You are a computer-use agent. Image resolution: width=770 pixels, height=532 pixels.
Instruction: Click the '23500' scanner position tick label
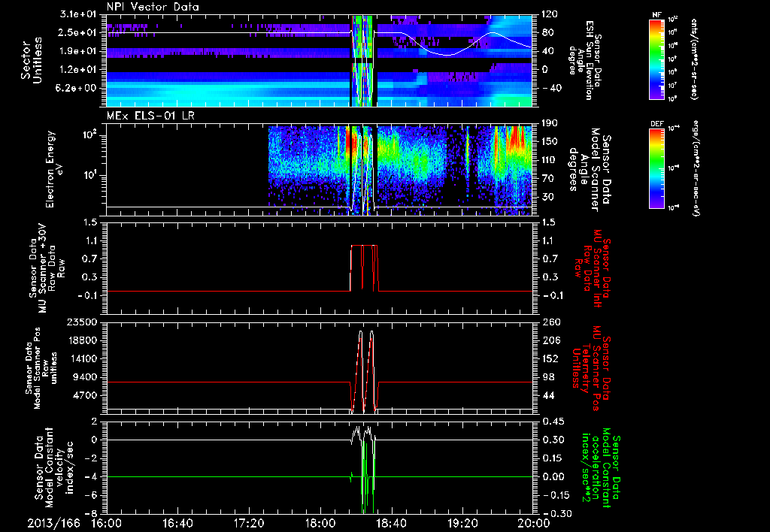click(x=82, y=322)
